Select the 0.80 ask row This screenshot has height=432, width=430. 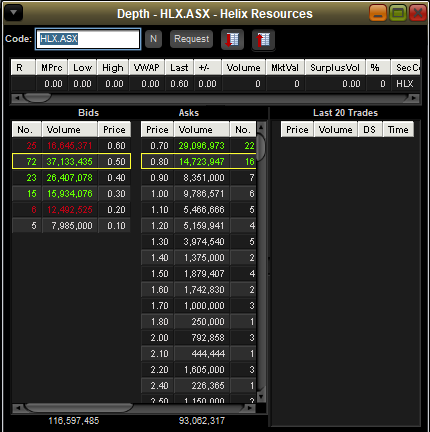point(199,161)
